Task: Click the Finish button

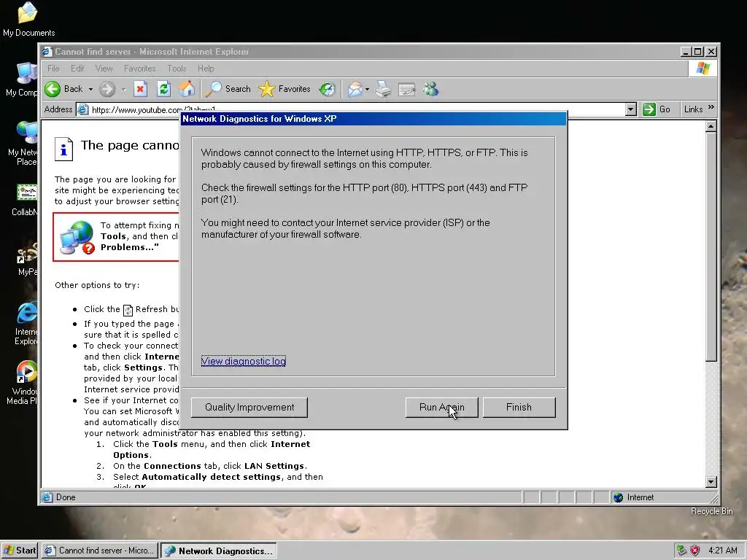Action: pyautogui.click(x=519, y=408)
